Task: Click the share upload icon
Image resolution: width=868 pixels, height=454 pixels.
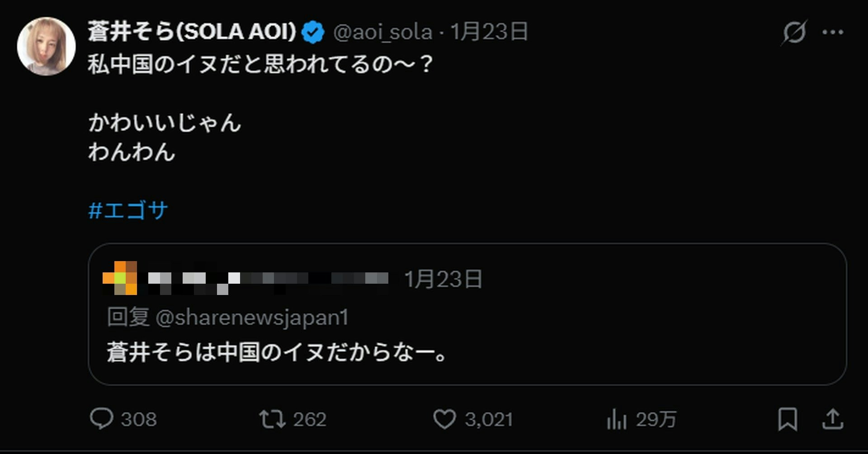Action: tap(832, 419)
